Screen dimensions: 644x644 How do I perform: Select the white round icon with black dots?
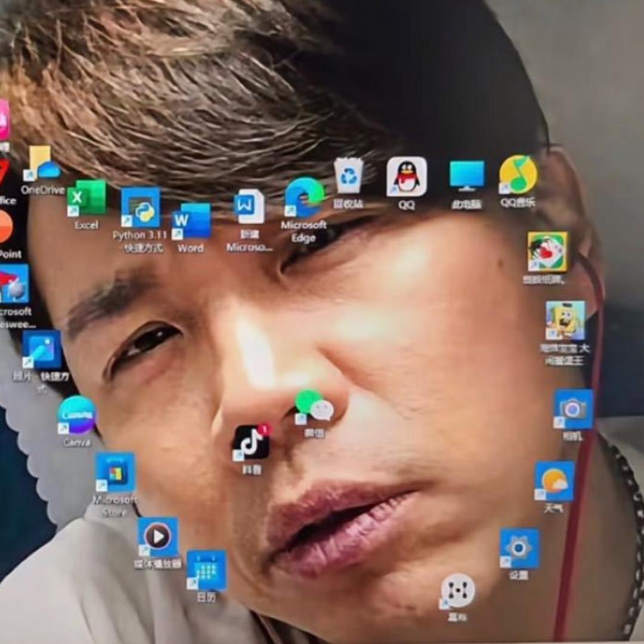457,590
